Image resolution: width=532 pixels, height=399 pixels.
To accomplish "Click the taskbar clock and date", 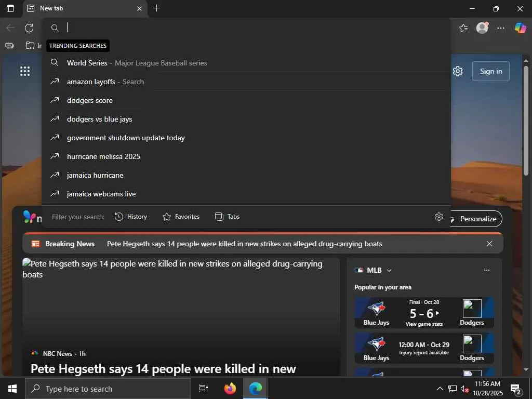I will click(487, 389).
